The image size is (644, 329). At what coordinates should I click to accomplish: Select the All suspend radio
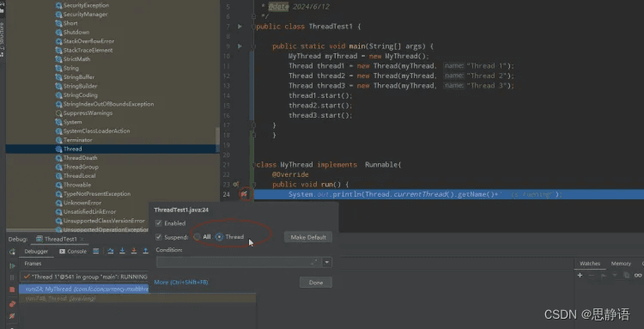pyautogui.click(x=197, y=237)
